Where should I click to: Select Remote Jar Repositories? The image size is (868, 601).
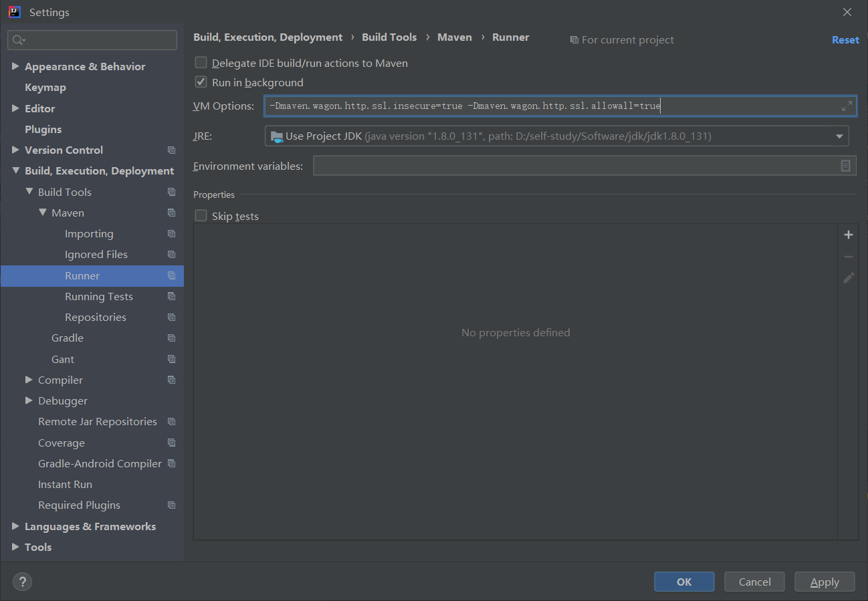point(98,422)
